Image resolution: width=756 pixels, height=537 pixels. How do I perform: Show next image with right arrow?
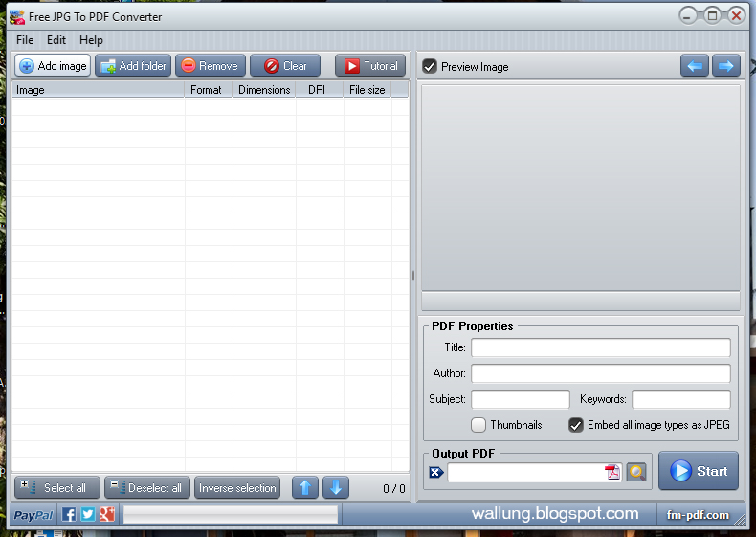coord(726,66)
